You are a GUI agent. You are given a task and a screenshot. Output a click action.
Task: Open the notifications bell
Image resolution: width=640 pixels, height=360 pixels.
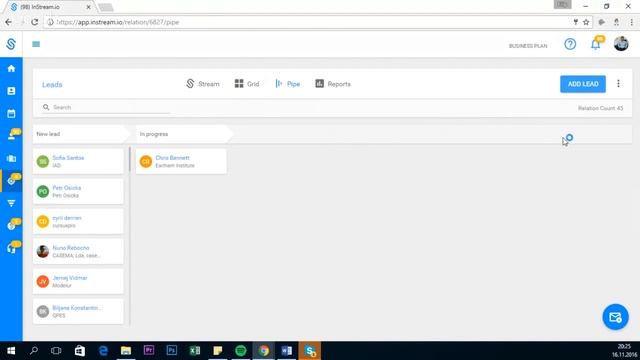pos(596,44)
